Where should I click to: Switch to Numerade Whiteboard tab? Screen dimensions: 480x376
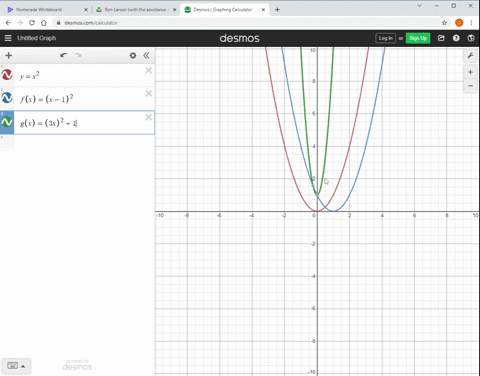(47, 10)
